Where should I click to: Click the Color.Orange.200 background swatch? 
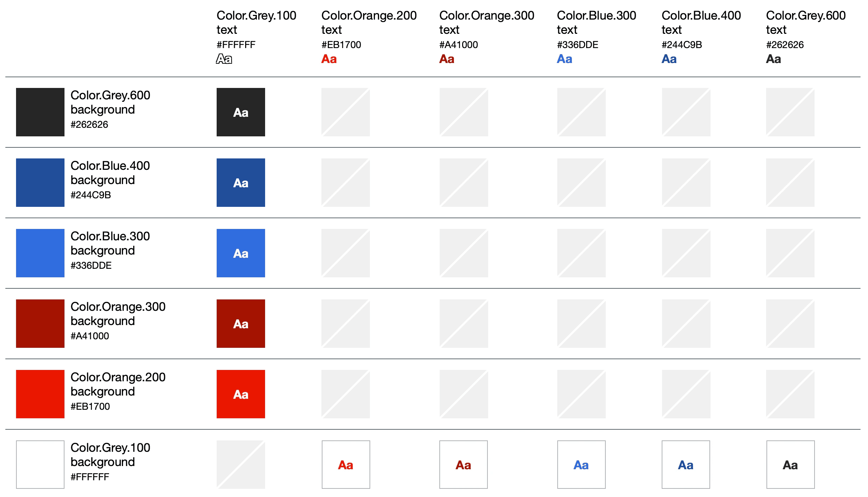(40, 394)
